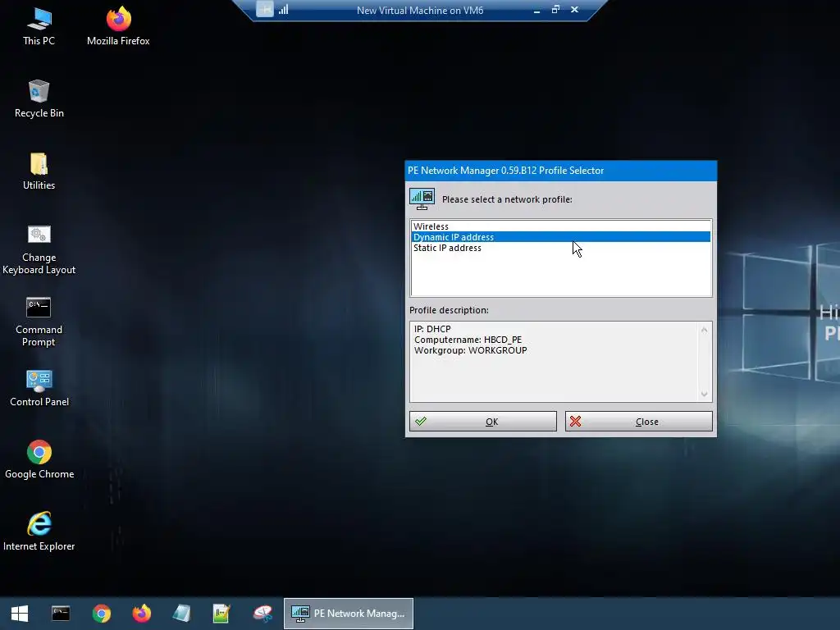Select the Change Keyboard Layout icon

click(x=39, y=249)
